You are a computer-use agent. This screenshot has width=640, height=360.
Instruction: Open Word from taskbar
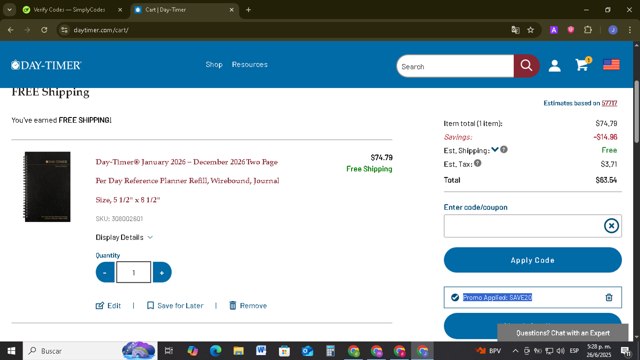click(x=261, y=351)
